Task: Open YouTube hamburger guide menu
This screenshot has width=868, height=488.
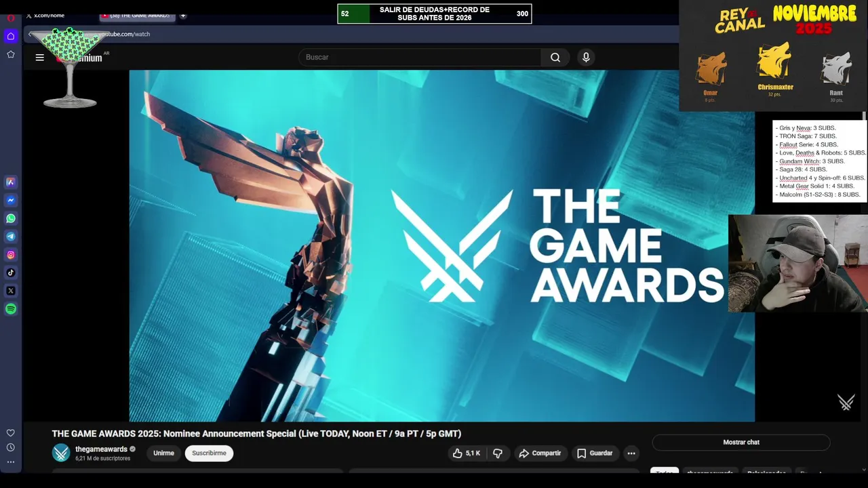Action: pos(40,58)
